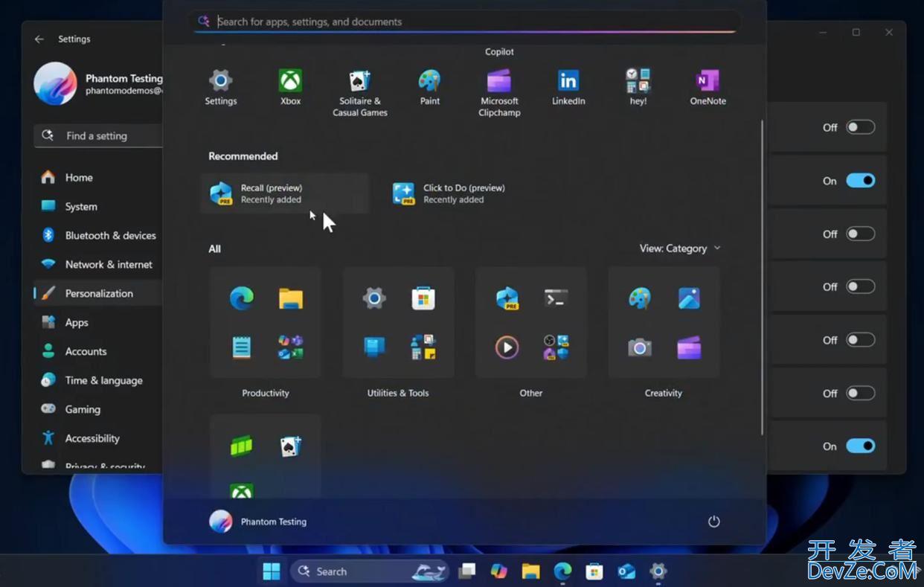Open Bluetooth & devices settings
This screenshot has width=924, height=587.
click(97, 235)
